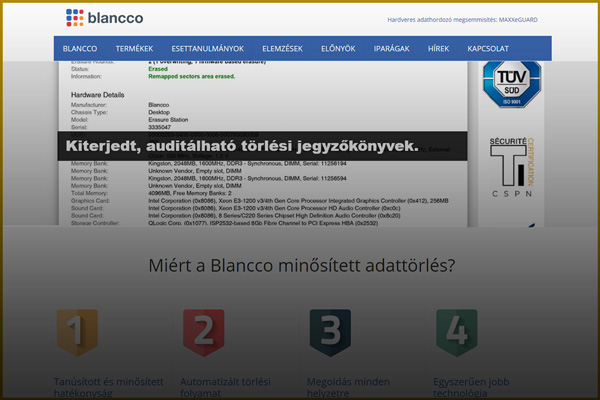Viewport: 600px width, 400px height.
Task: Select the IPARÁGAK menu item
Action: (x=391, y=49)
